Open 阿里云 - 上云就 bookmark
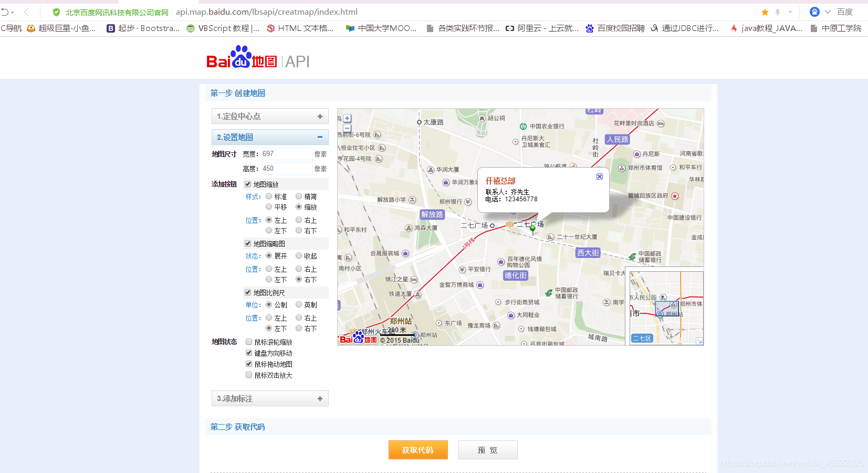This screenshot has width=868, height=473. [542, 28]
